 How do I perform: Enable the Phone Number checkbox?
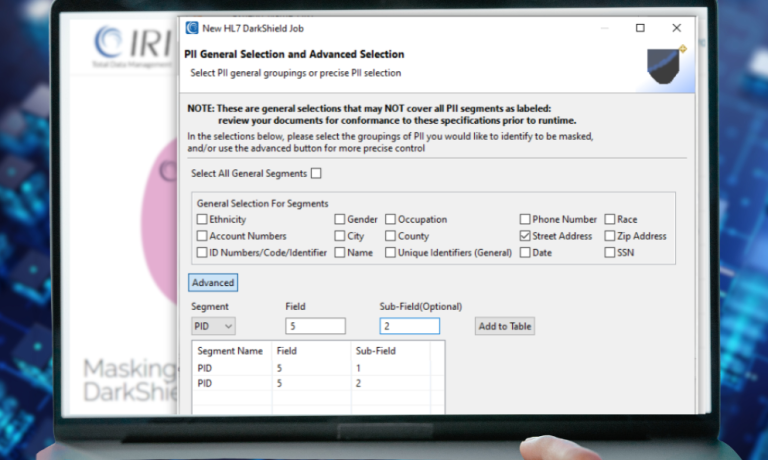pyautogui.click(x=526, y=219)
